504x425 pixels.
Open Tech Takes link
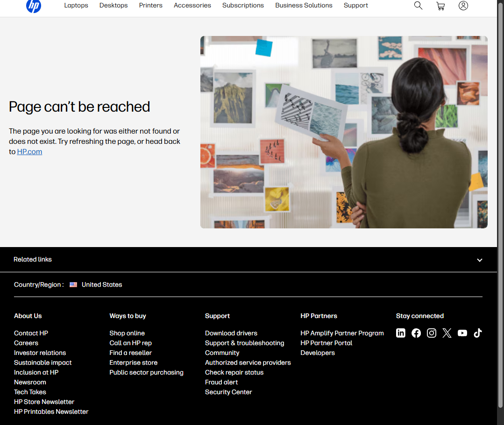coord(30,392)
